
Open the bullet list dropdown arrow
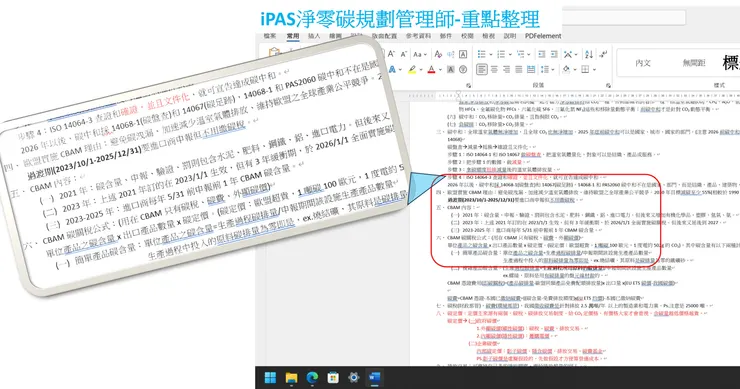tap(491, 54)
